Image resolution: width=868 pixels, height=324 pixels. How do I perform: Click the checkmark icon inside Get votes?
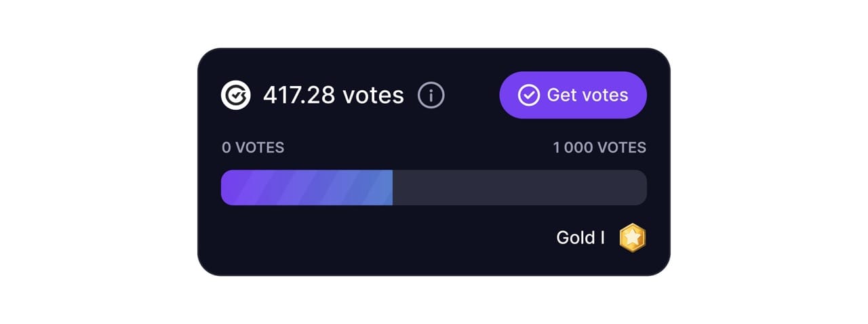tap(528, 96)
